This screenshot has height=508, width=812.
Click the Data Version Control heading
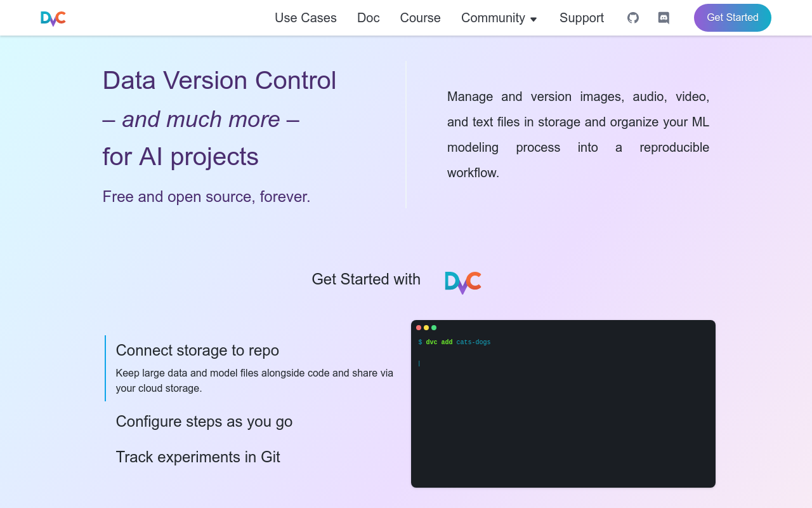[x=219, y=81]
